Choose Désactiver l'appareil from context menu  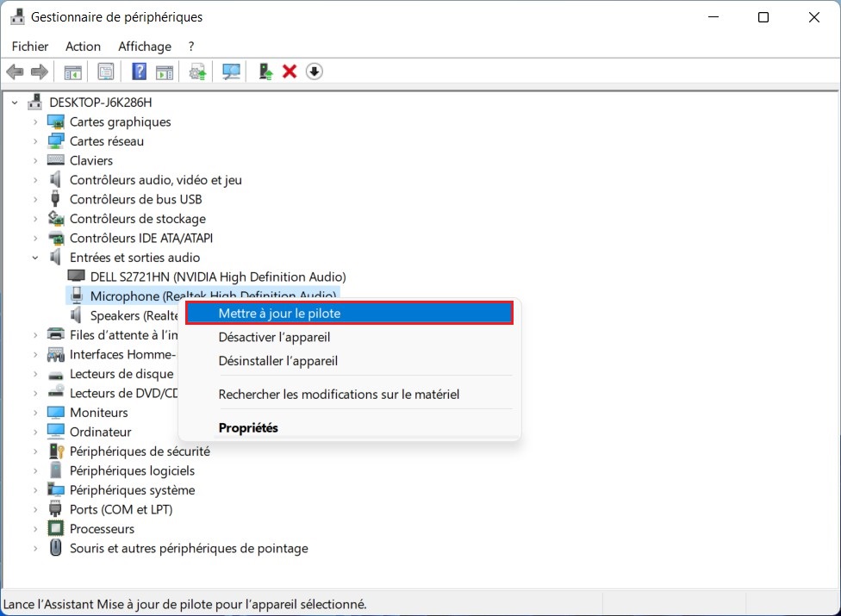[274, 337]
